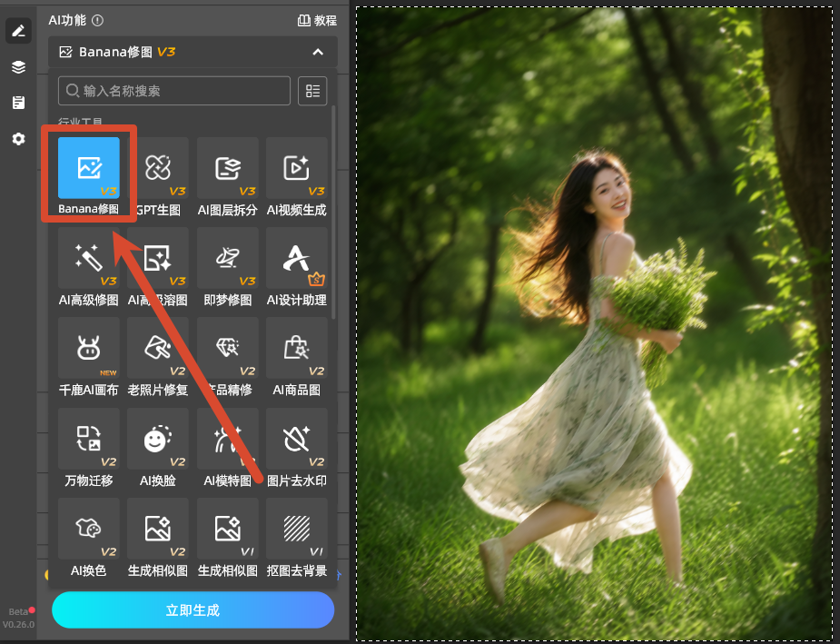
Task: Click the tool list vertical scrollbar
Action: pos(334,213)
